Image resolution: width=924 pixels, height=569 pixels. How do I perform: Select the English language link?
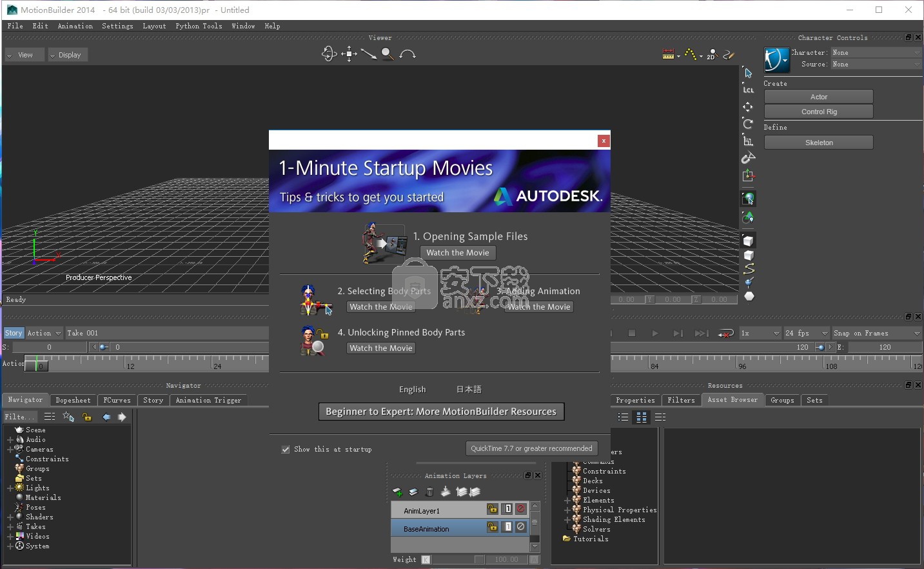413,390
